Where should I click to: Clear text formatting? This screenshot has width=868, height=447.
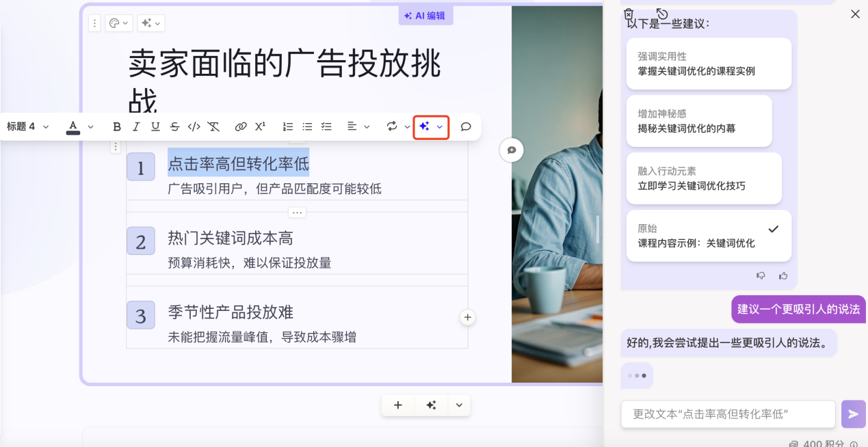213,126
